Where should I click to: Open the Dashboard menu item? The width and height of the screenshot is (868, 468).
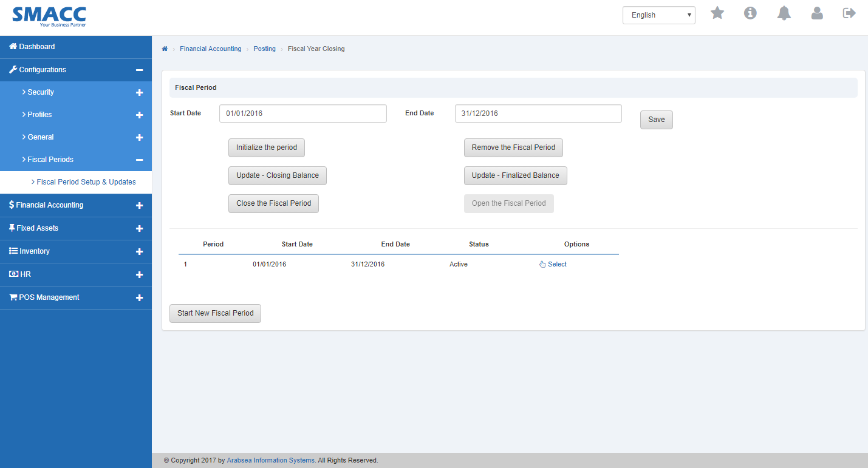click(x=37, y=47)
